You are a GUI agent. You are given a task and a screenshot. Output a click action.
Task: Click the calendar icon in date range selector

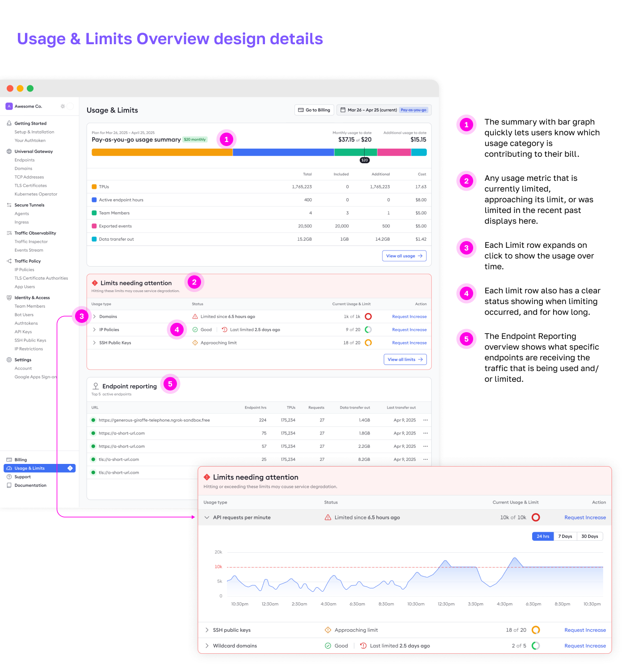[x=343, y=110]
